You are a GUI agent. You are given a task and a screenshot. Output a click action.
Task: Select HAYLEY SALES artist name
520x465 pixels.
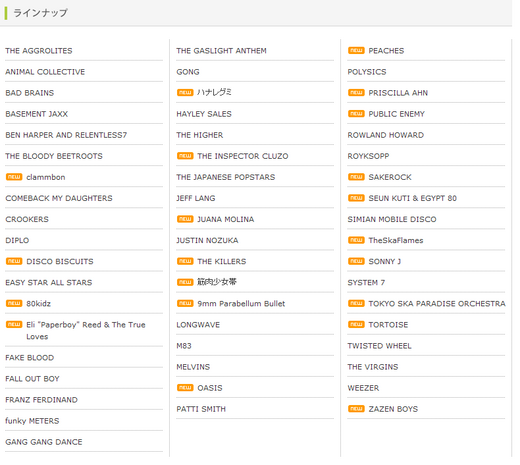[x=204, y=114]
